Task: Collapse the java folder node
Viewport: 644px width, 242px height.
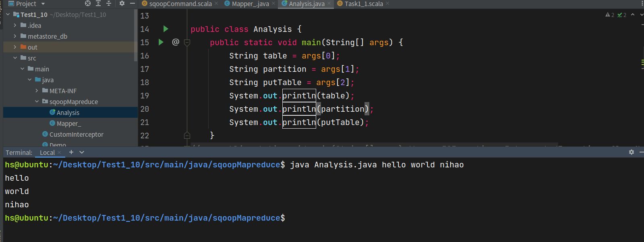Action: [x=30, y=79]
